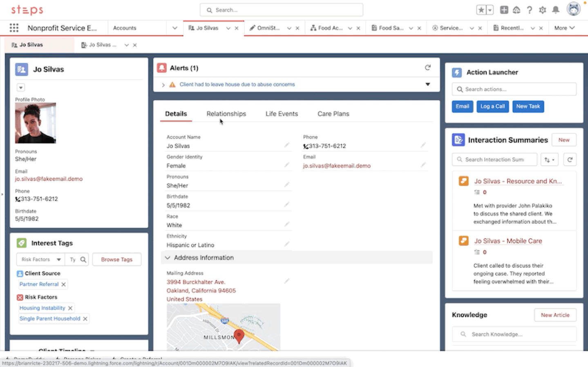
Task: Open the Help question mark icon
Action: [530, 10]
